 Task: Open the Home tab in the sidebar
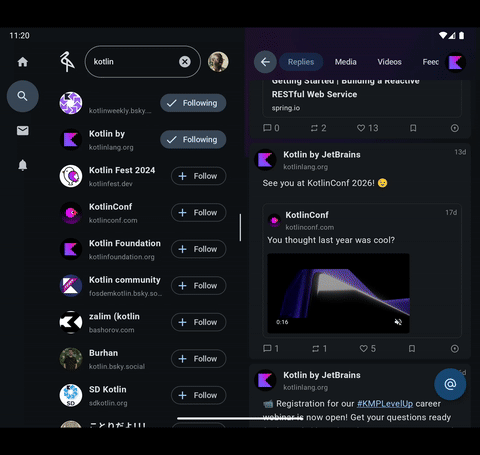click(23, 62)
